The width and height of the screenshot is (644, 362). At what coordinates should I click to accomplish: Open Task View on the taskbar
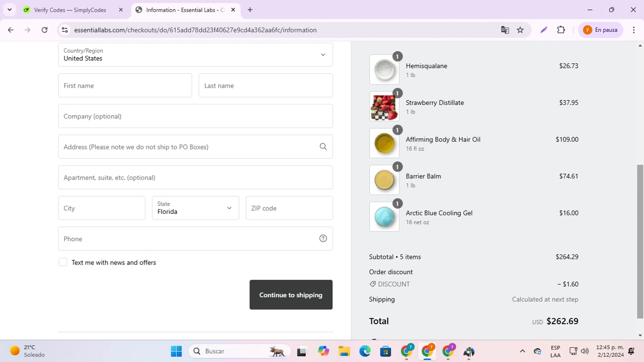click(302, 351)
